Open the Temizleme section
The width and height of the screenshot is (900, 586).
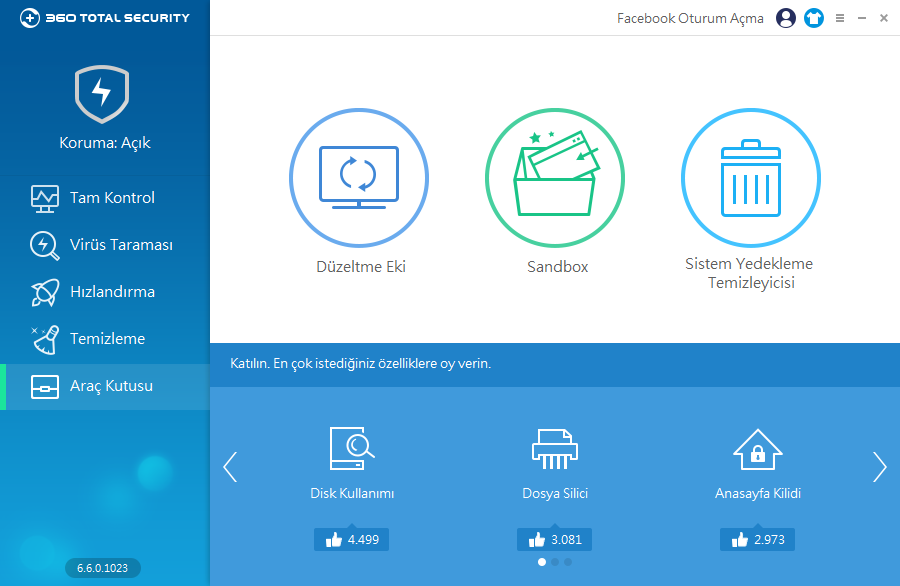click(x=104, y=339)
